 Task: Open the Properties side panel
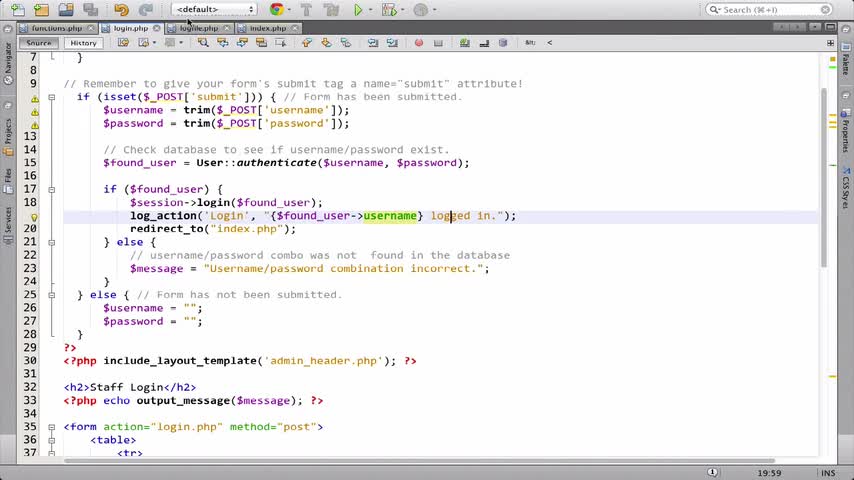846,130
